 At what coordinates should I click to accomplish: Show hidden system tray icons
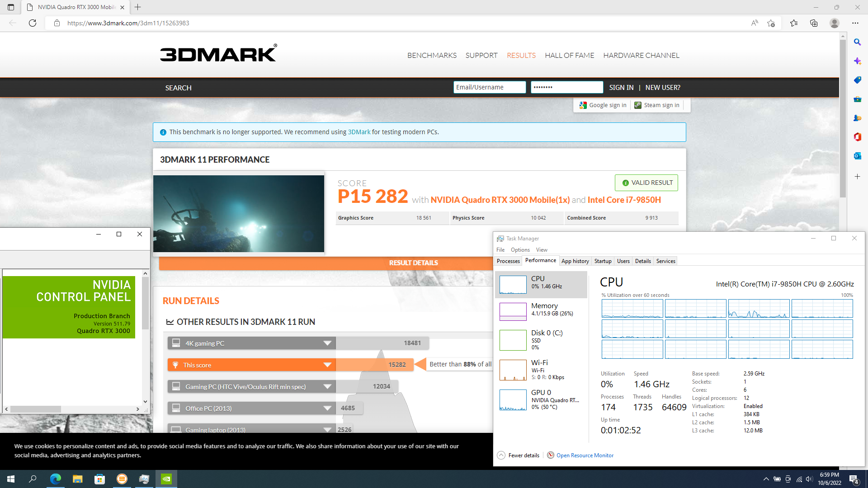766,479
